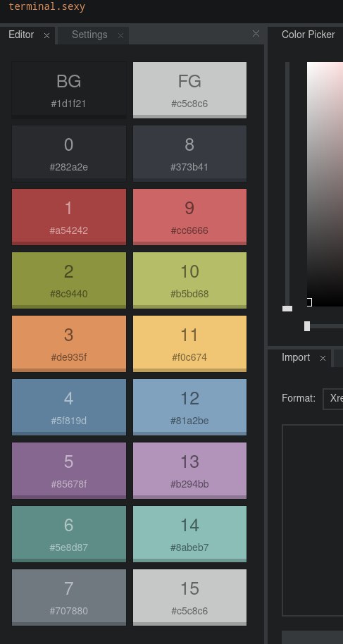343x644 pixels.
Task: Select color 10 swatch #b5bd68
Action: (x=189, y=280)
